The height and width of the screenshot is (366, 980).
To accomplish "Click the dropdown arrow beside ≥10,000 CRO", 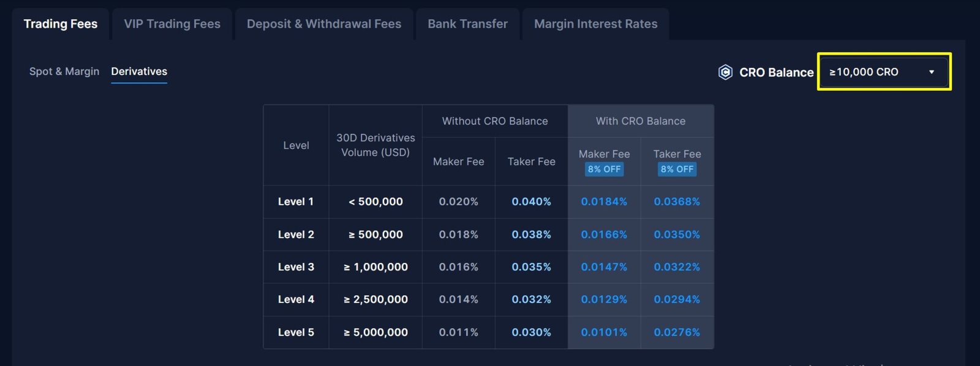I will 932,72.
